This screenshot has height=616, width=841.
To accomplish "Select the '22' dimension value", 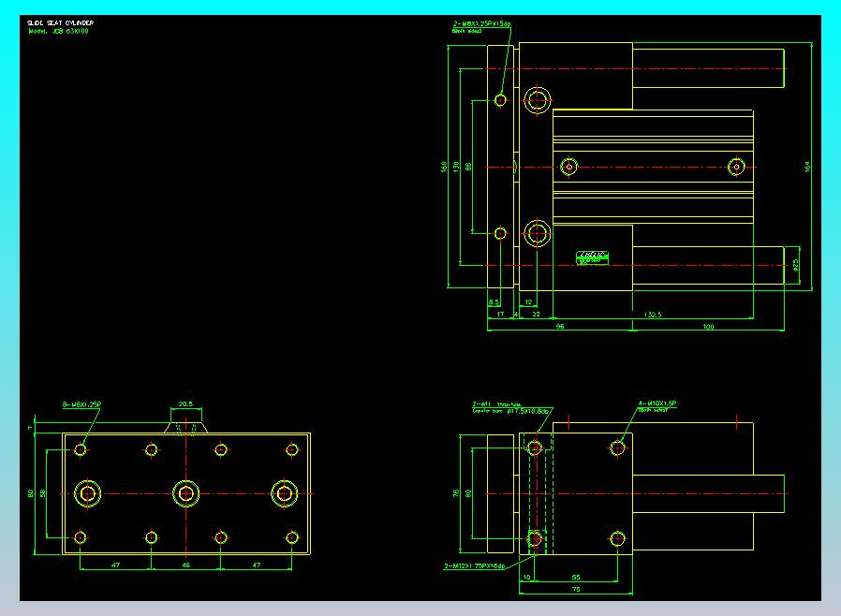I will [536, 315].
